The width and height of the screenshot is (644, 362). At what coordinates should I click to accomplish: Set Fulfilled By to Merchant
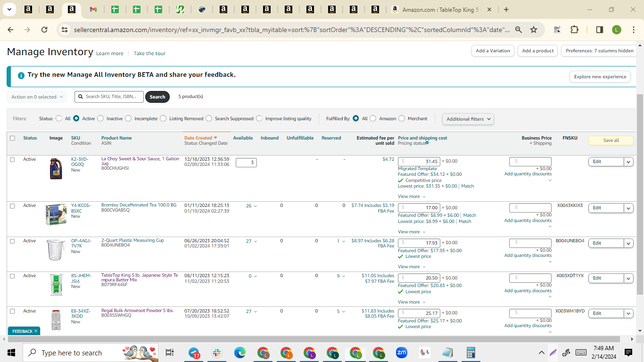(x=402, y=119)
